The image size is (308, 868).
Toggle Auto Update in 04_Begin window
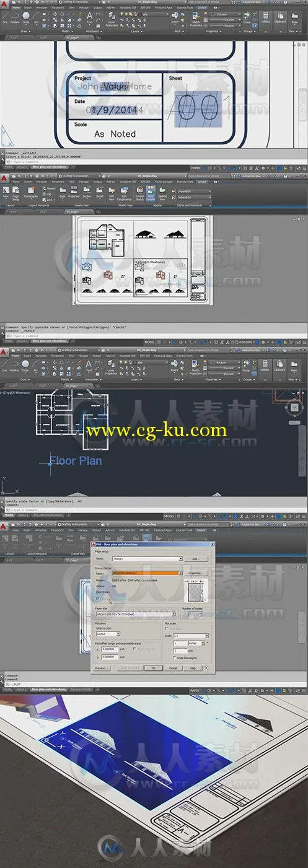(151, 195)
